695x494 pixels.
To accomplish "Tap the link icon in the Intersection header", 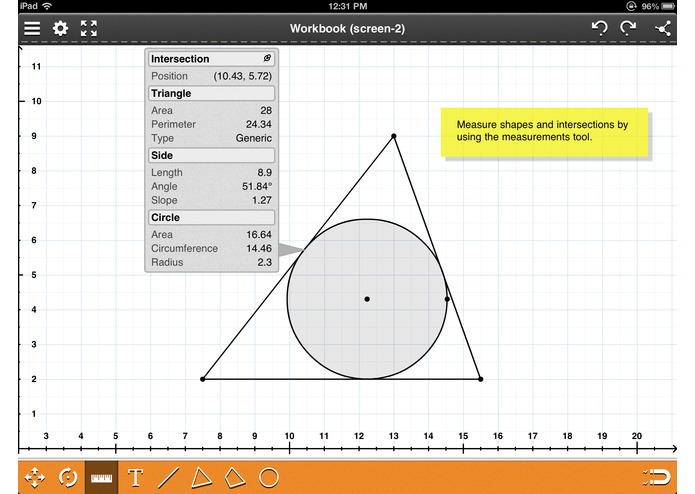I will (x=267, y=58).
